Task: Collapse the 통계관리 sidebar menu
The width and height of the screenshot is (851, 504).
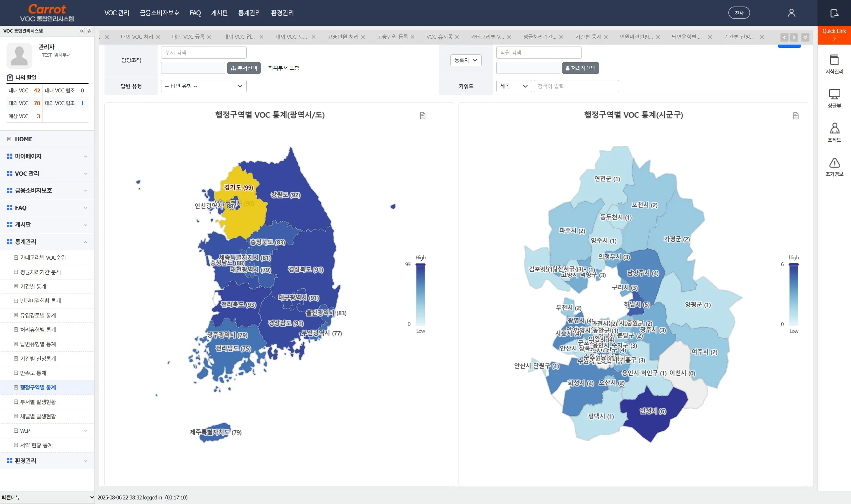Action: [47, 242]
